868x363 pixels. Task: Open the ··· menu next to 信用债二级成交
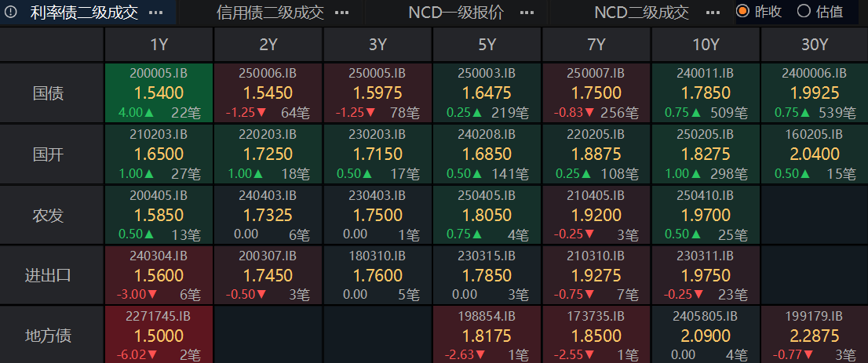pyautogui.click(x=341, y=13)
